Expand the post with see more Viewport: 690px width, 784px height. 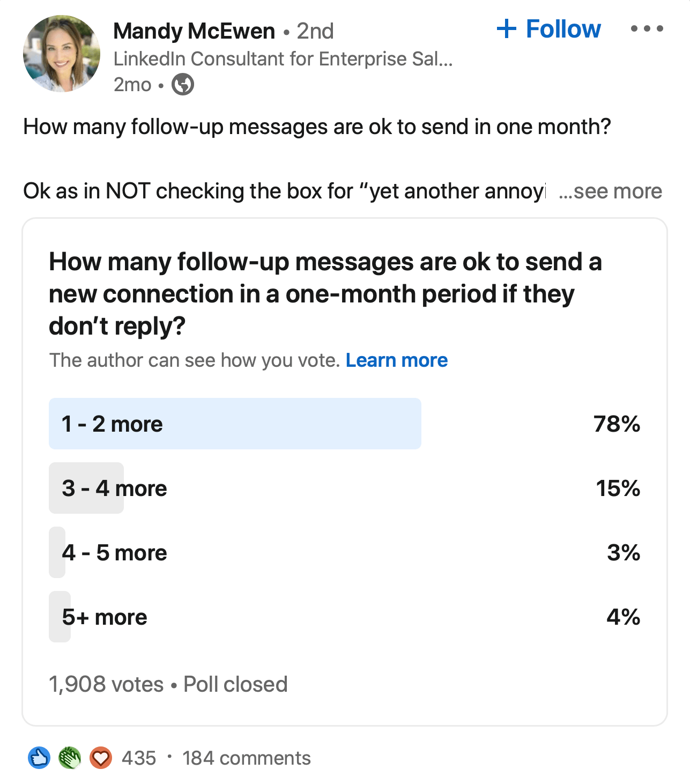[x=610, y=191]
